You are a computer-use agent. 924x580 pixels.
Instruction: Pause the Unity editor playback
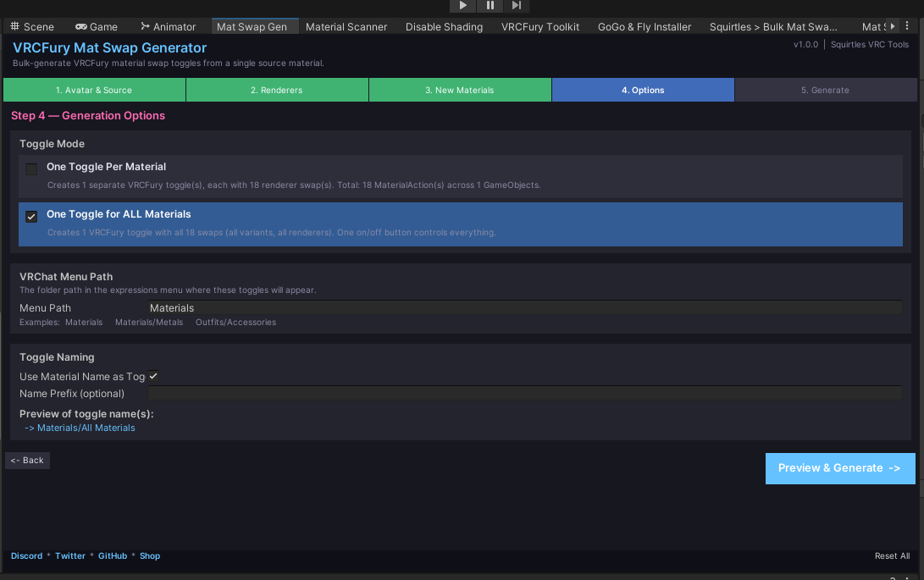tap(490, 5)
